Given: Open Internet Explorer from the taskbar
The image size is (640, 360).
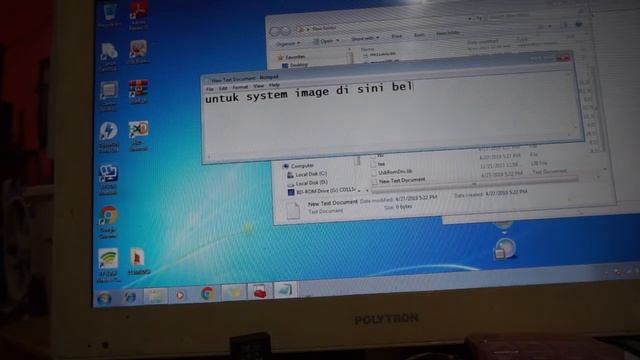Looking at the screenshot, I should [130, 297].
